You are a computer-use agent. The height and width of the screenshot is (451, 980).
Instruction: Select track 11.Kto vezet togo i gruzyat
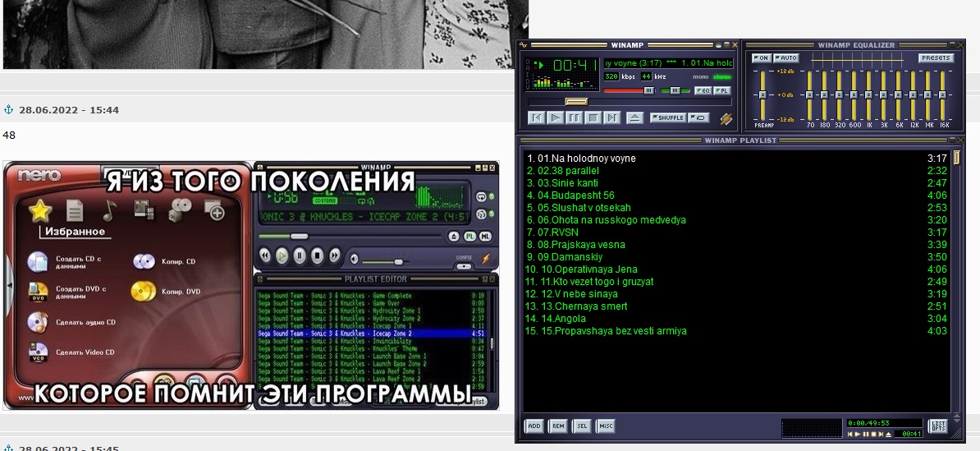point(737,282)
